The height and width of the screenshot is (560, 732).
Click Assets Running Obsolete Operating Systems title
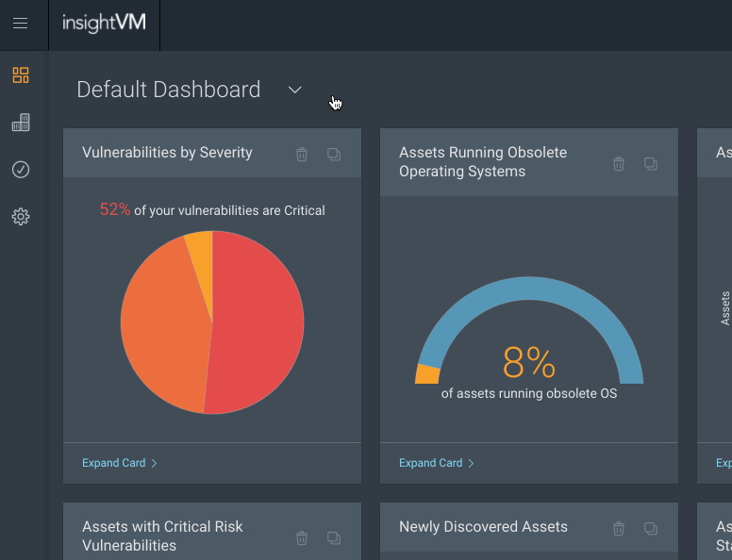click(483, 162)
